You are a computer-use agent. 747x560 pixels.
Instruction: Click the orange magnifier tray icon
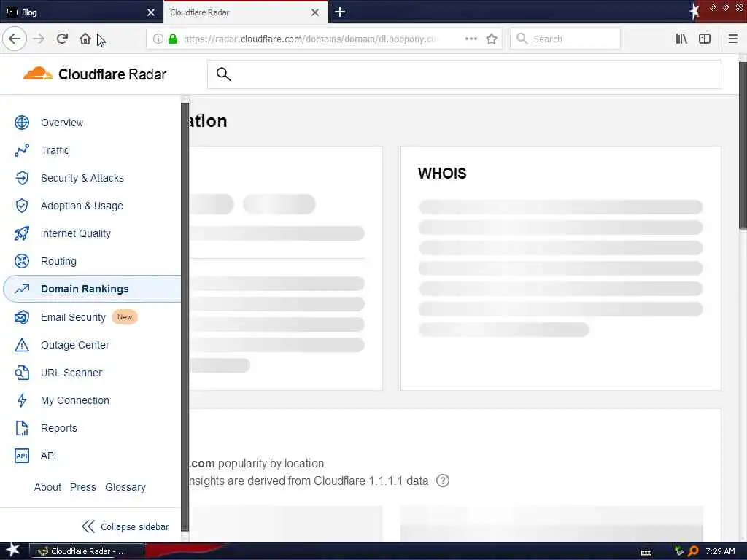point(693,551)
